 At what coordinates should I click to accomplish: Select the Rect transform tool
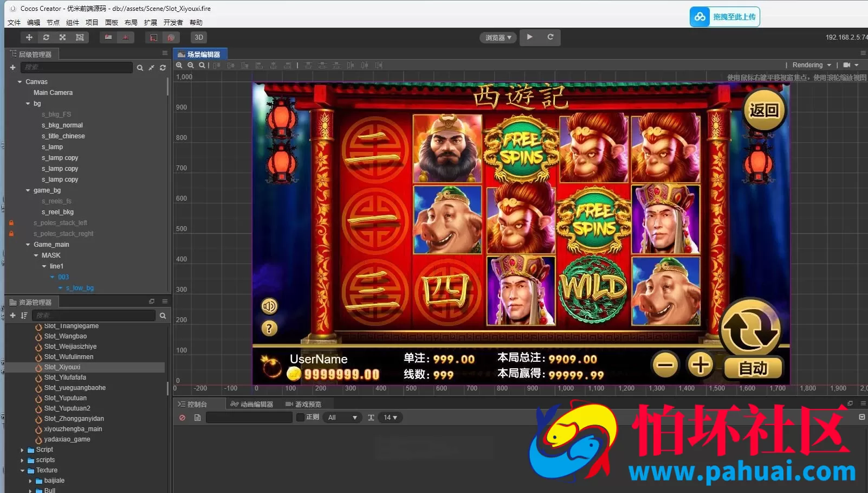coord(80,37)
